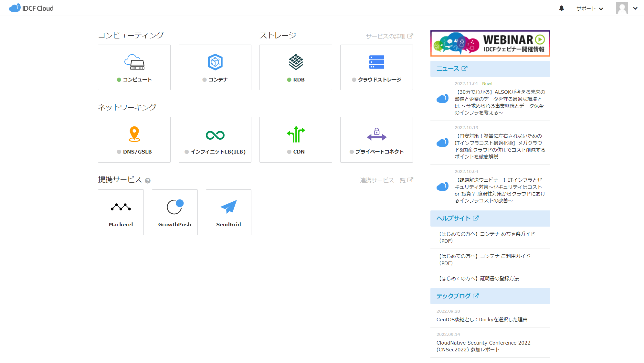Click the notification bell icon
The height and width of the screenshot is (363, 644).
(x=562, y=8)
